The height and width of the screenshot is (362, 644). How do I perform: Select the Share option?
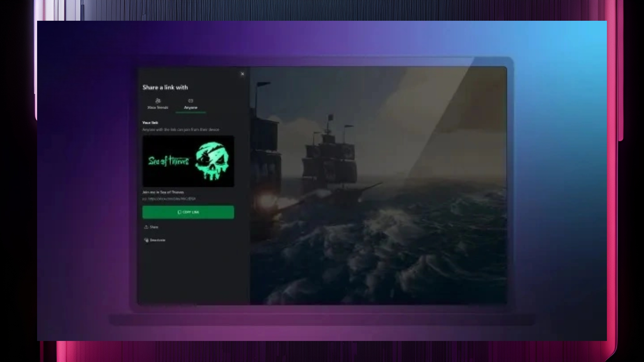coord(152,227)
